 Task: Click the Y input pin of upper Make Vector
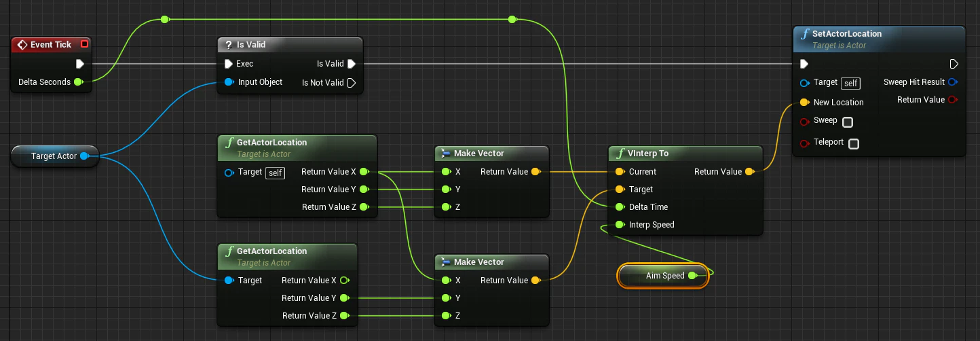[x=445, y=190]
